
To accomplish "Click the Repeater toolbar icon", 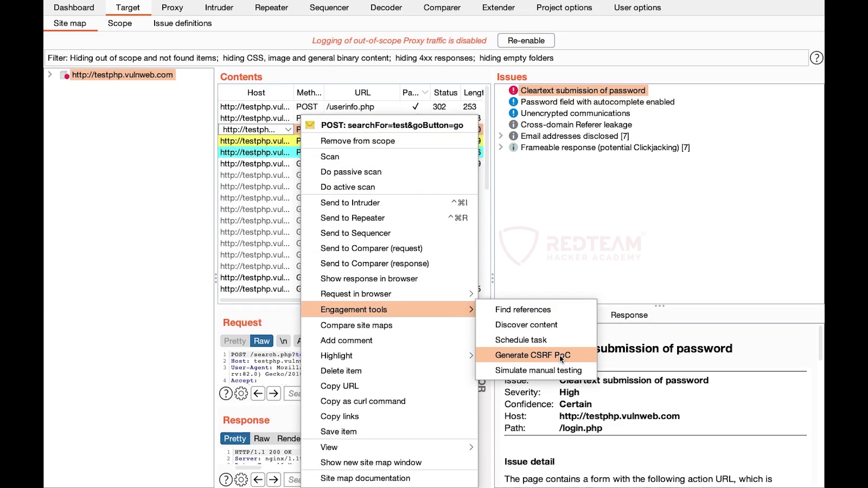I will pos(272,7).
